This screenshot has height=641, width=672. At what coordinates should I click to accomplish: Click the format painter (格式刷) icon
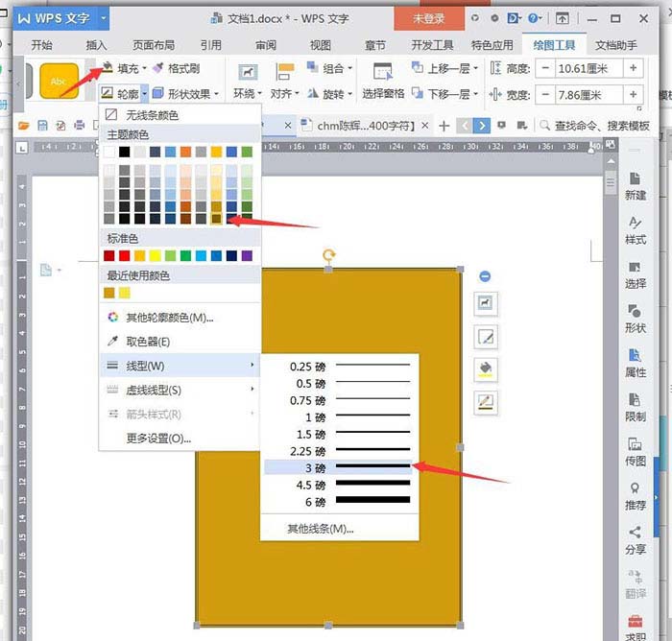pos(158,68)
